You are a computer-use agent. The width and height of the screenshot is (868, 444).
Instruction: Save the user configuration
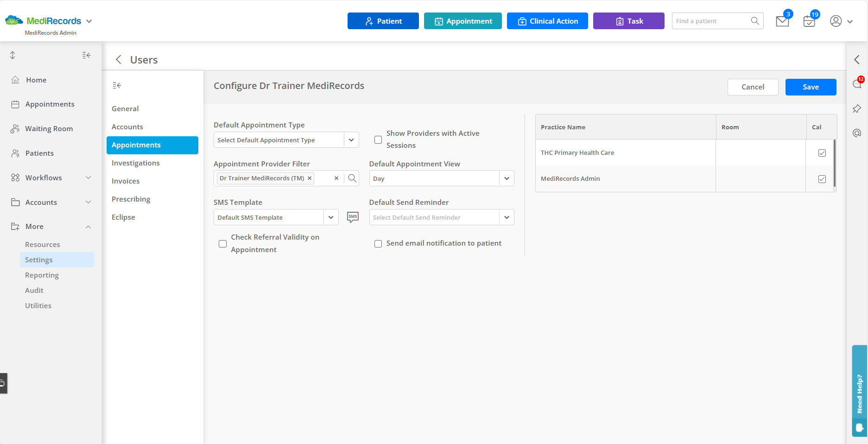click(811, 87)
